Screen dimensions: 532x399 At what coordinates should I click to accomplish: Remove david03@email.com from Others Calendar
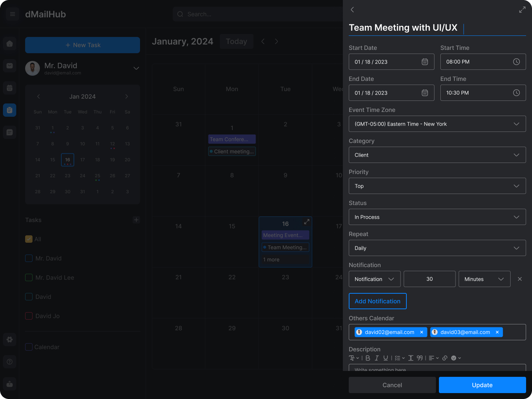(497, 332)
